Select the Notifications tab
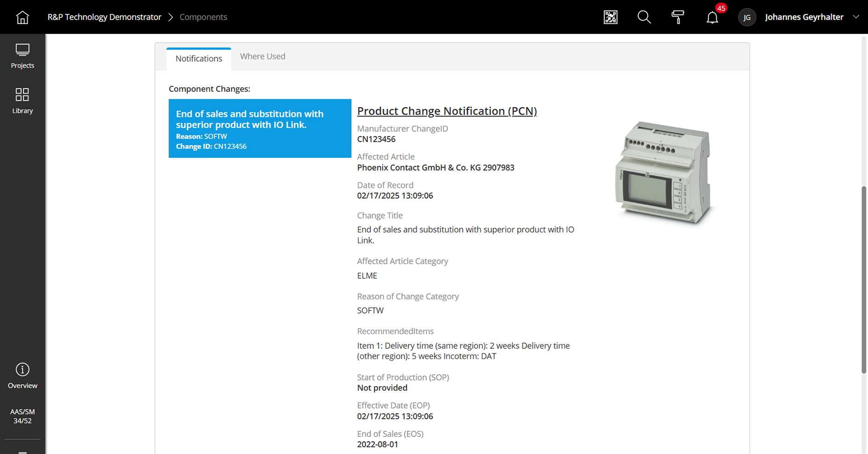The height and width of the screenshot is (454, 868). [x=198, y=59]
